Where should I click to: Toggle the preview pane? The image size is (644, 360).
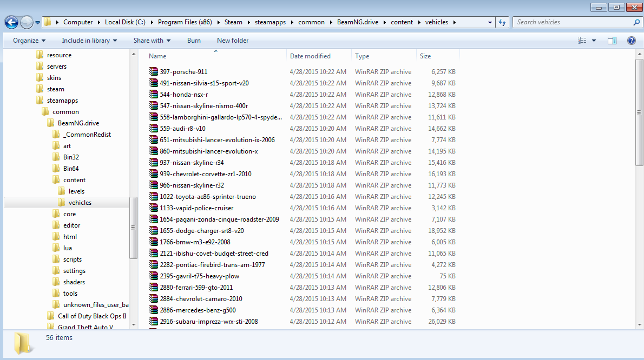[612, 41]
